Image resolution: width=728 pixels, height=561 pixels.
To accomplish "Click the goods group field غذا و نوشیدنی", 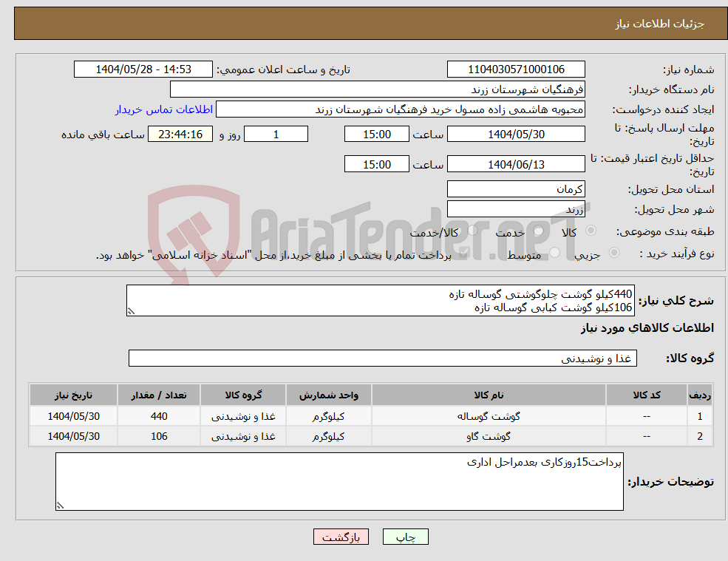I will click(x=383, y=358).
